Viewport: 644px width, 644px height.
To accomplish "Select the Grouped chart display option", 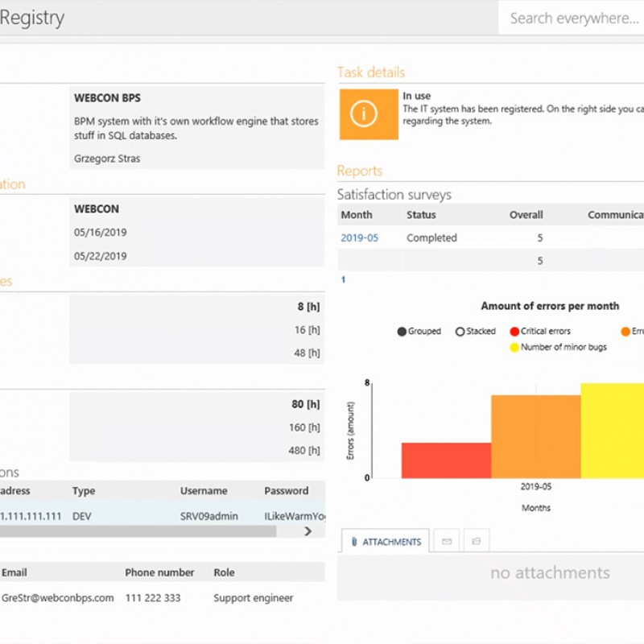I will pos(402,331).
